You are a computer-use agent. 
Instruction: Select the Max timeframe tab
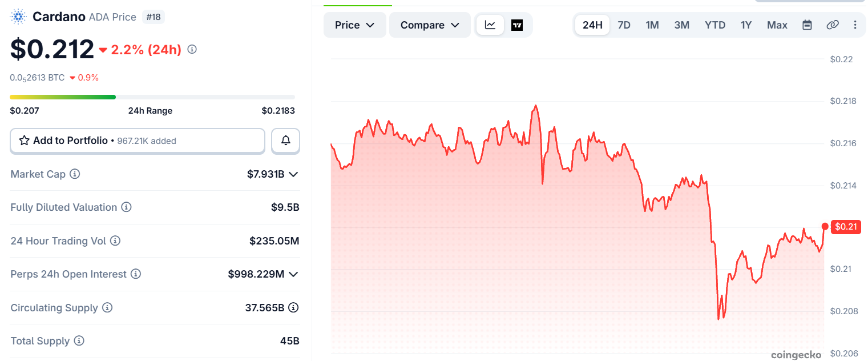777,25
